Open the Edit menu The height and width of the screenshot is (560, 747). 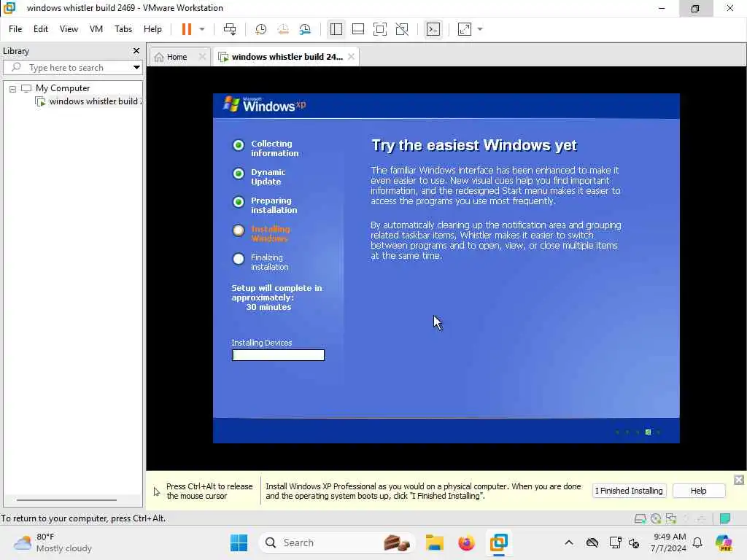click(x=41, y=29)
